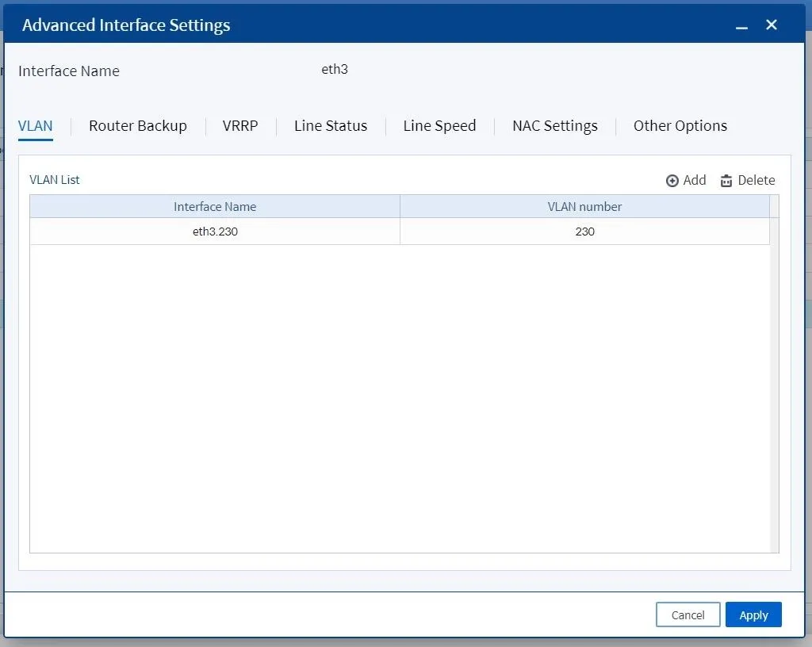
Task: Switch to the Router Backup tab
Action: click(x=138, y=126)
